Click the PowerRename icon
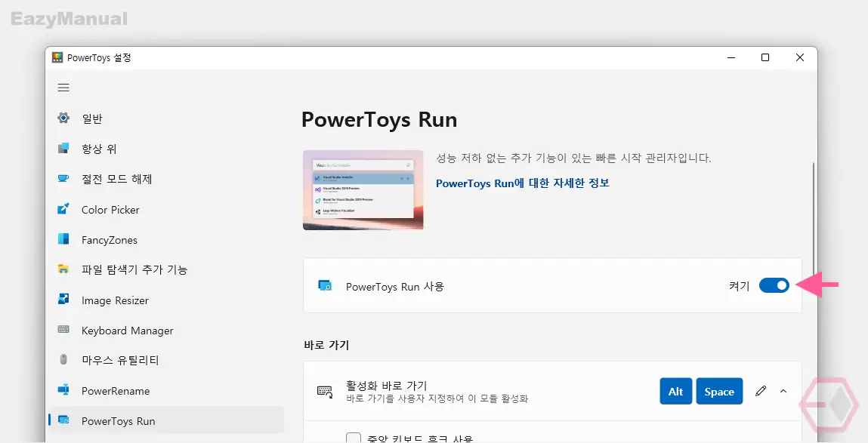This screenshot has width=868, height=443. (x=63, y=390)
